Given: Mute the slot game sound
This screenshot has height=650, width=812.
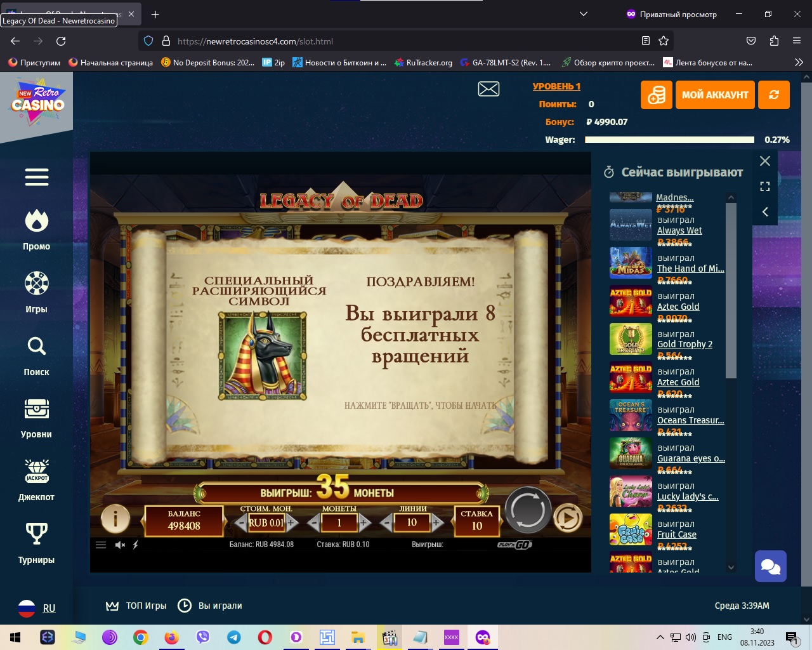Looking at the screenshot, I should click(x=120, y=545).
